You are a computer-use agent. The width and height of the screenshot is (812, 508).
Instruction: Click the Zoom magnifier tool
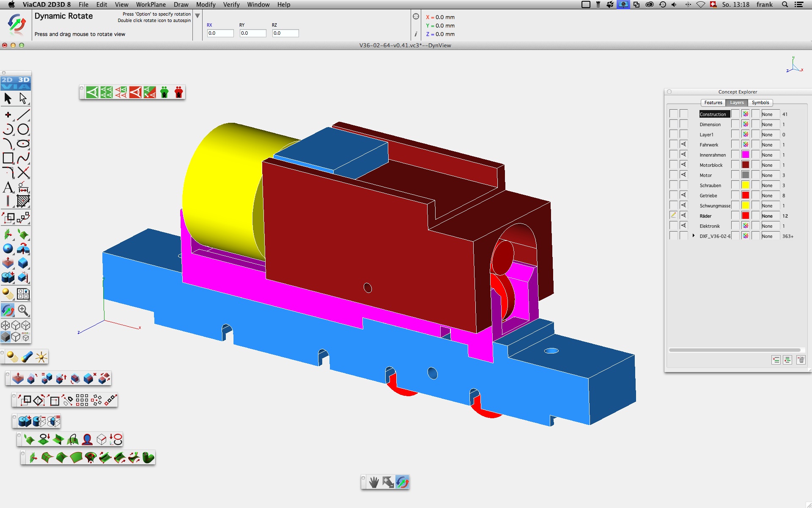click(23, 310)
